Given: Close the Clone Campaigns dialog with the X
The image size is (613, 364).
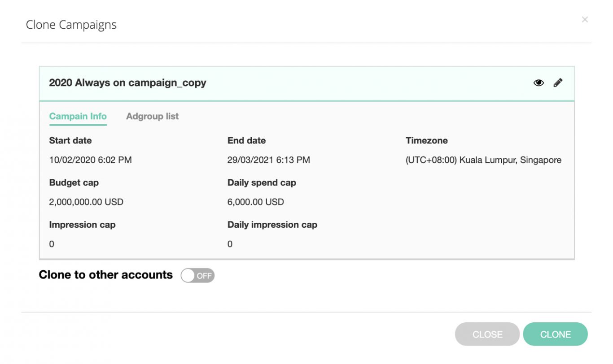Looking at the screenshot, I should (585, 19).
